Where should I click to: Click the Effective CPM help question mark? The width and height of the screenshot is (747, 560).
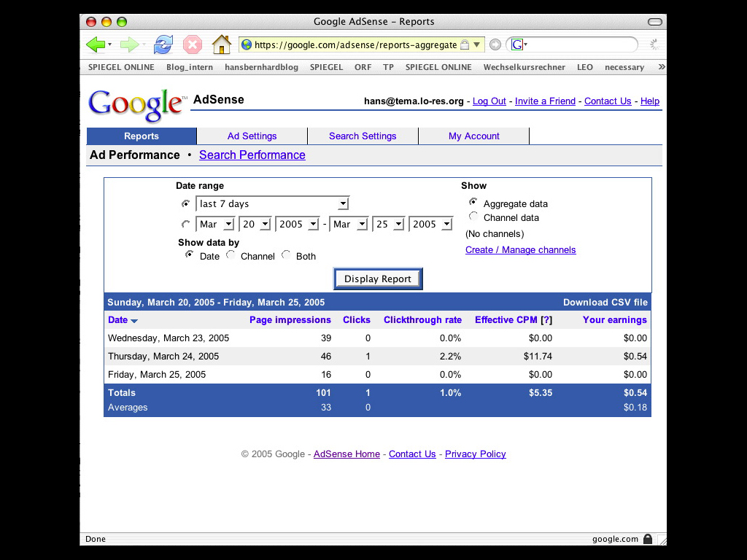tap(546, 320)
